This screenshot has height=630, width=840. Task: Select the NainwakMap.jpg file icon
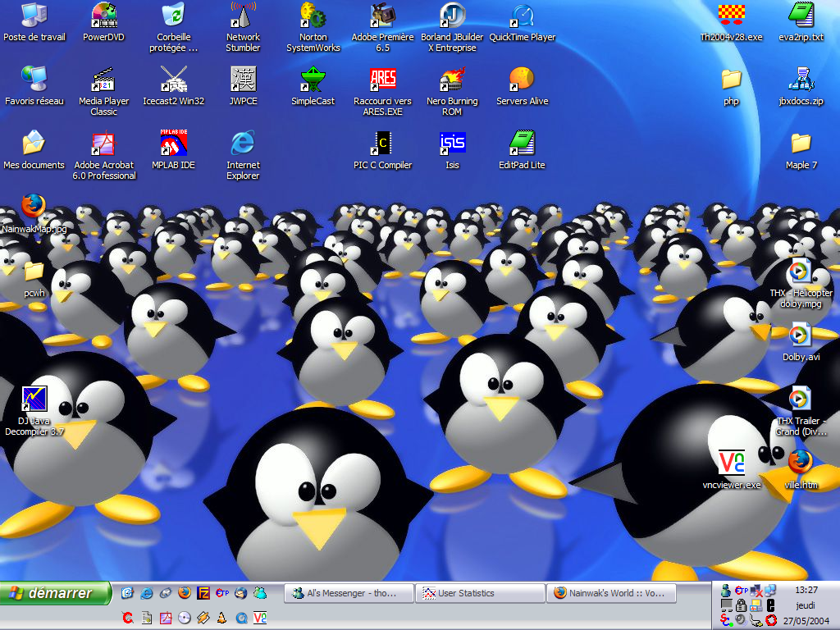[x=34, y=207]
